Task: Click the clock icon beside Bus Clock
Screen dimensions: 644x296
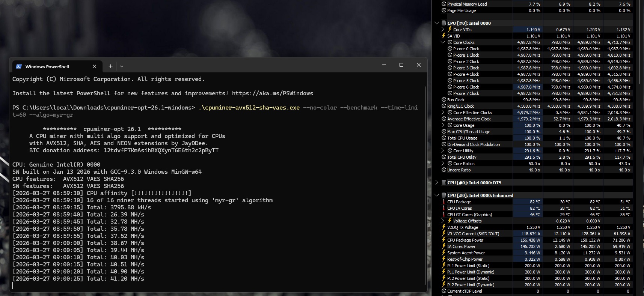Action: pos(444,100)
